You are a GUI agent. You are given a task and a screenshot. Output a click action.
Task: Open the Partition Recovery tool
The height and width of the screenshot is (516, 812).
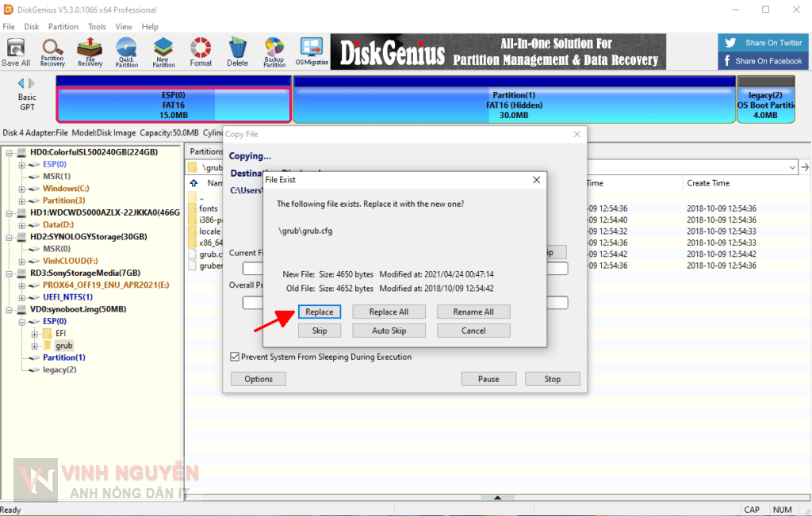pyautogui.click(x=52, y=52)
